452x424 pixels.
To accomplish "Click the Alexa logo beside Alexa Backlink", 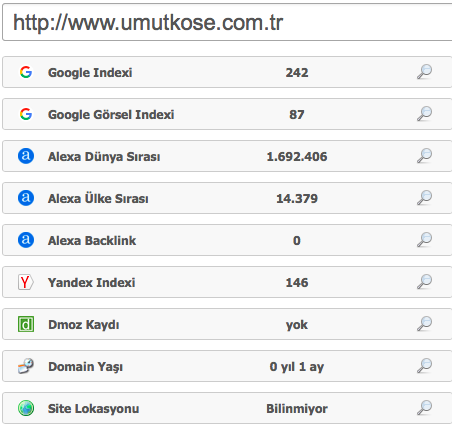I will point(26,240).
